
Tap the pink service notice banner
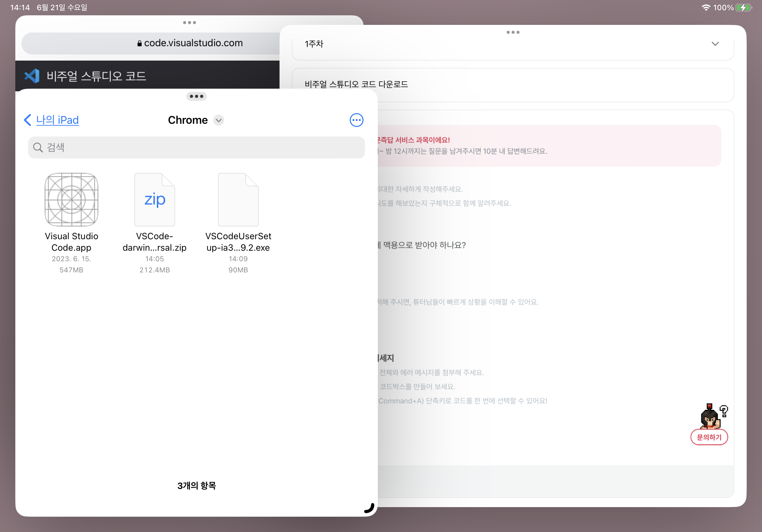549,146
